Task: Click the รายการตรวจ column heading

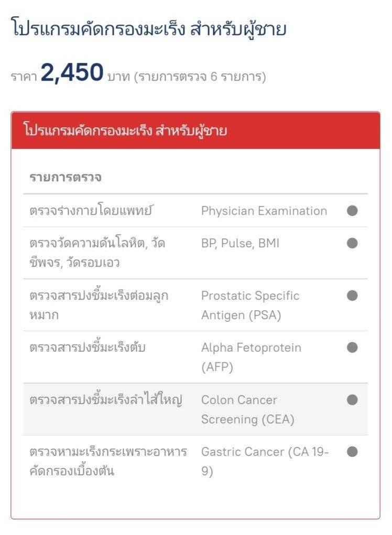Action: [66, 178]
